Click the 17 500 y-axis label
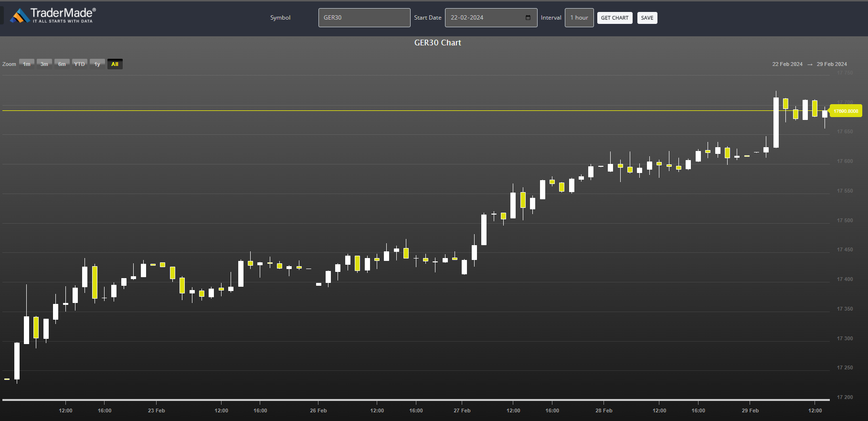 [x=845, y=220]
